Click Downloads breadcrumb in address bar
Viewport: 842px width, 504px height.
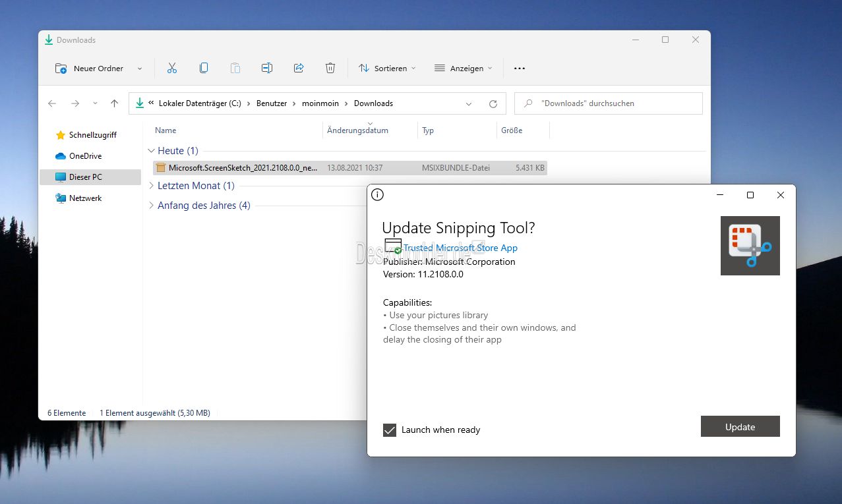pos(373,103)
